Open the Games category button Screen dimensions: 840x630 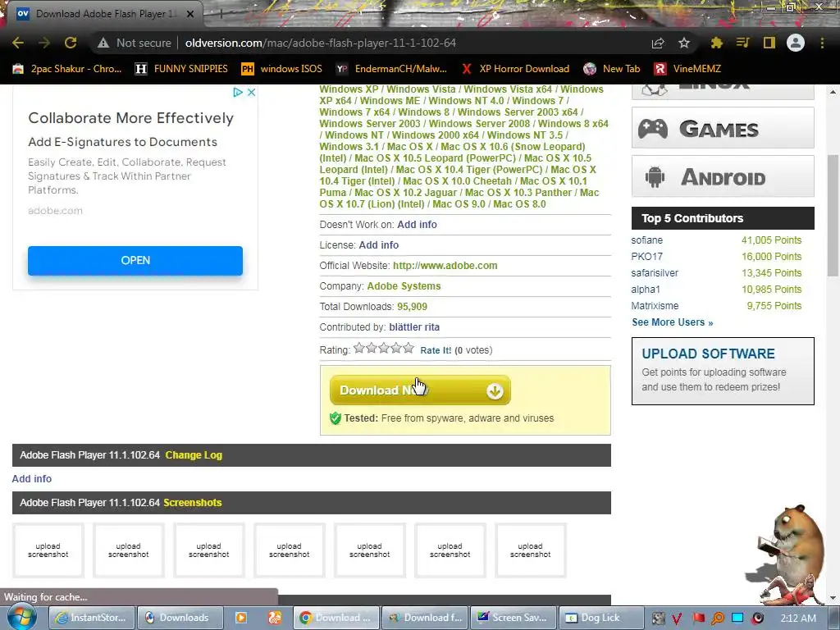[723, 128]
